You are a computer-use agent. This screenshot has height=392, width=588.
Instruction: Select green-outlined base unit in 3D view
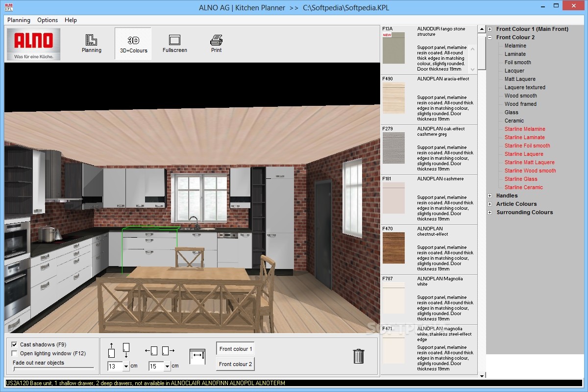click(x=149, y=249)
